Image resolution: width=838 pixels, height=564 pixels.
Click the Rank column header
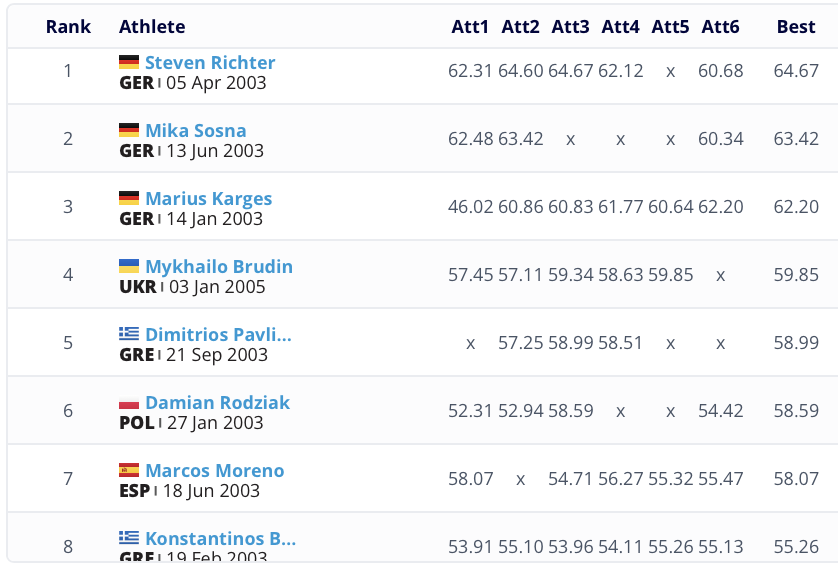point(67,27)
